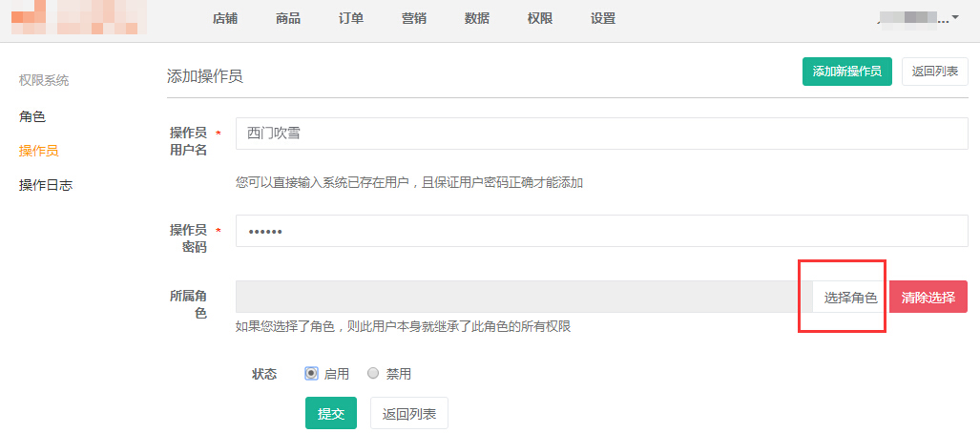Focus the 操作员密码 password field
This screenshot has width=980, height=433.
pos(601,231)
